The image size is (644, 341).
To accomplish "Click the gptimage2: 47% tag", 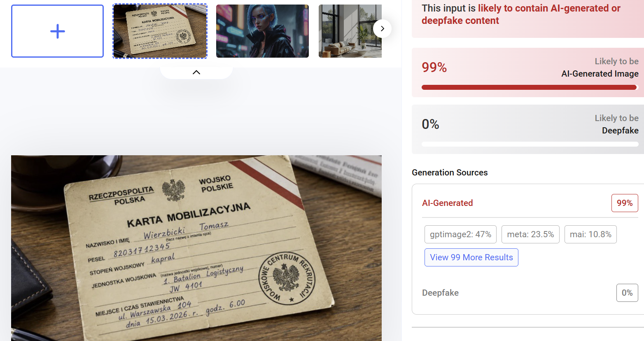I will pyautogui.click(x=460, y=234).
